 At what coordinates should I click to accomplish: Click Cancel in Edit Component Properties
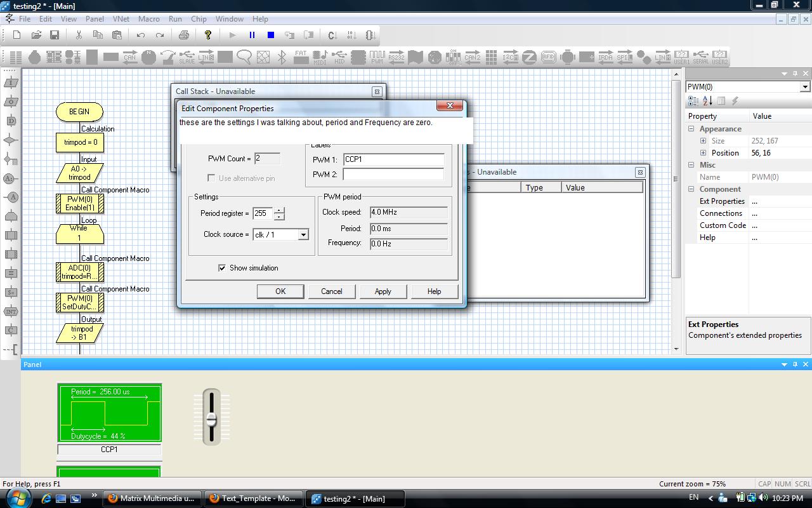point(332,291)
